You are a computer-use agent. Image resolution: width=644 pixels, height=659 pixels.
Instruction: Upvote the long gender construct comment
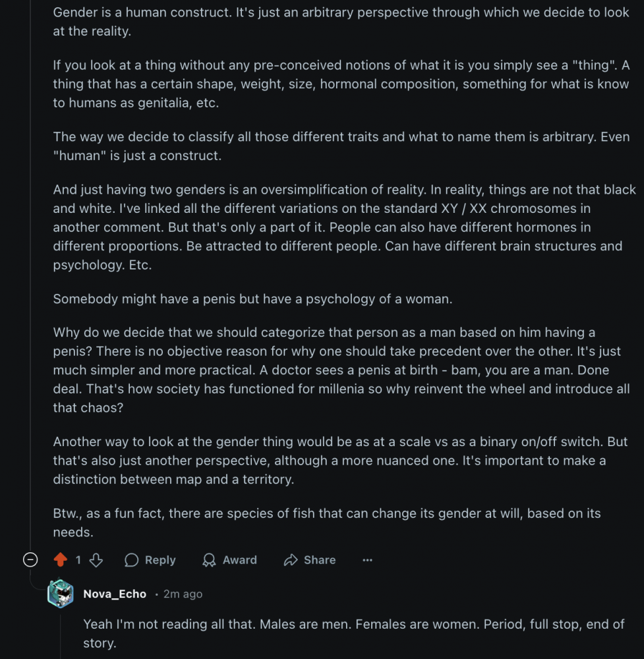point(61,560)
